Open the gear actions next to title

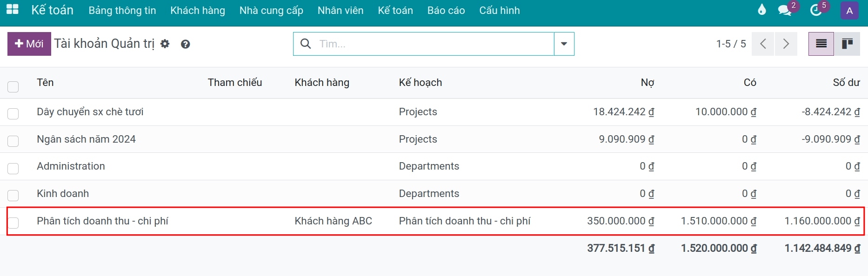coord(165,44)
